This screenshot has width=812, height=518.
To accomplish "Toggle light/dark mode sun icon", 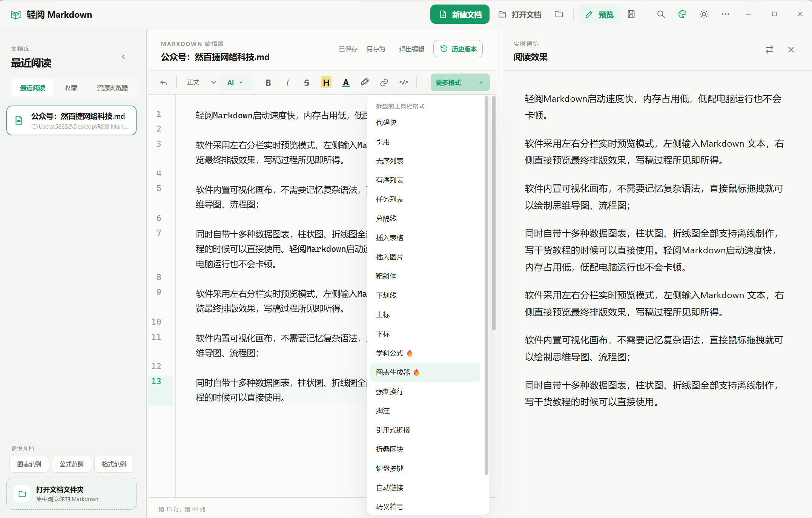I will coord(704,14).
